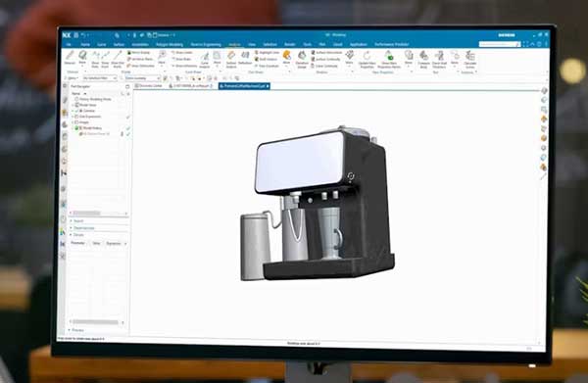This screenshot has width=588, height=383.
Task: Open the Compare Body tool
Action: 423,60
